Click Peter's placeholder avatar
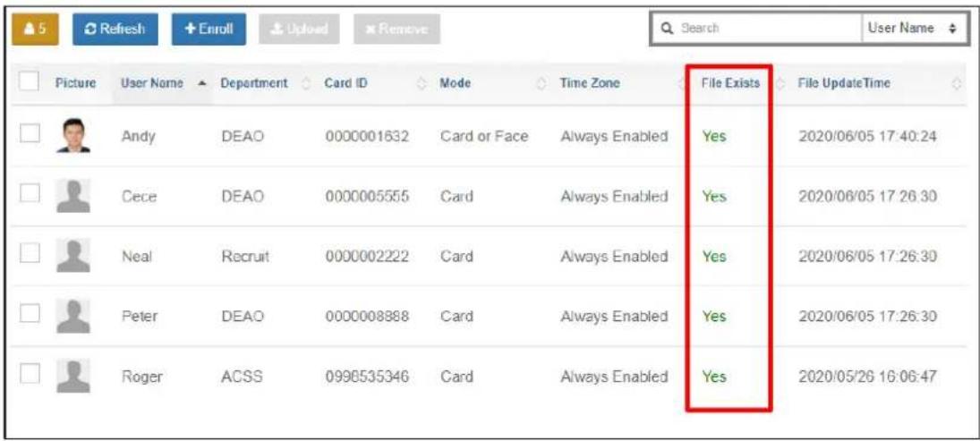This screenshot has height=441, width=980. [73, 316]
